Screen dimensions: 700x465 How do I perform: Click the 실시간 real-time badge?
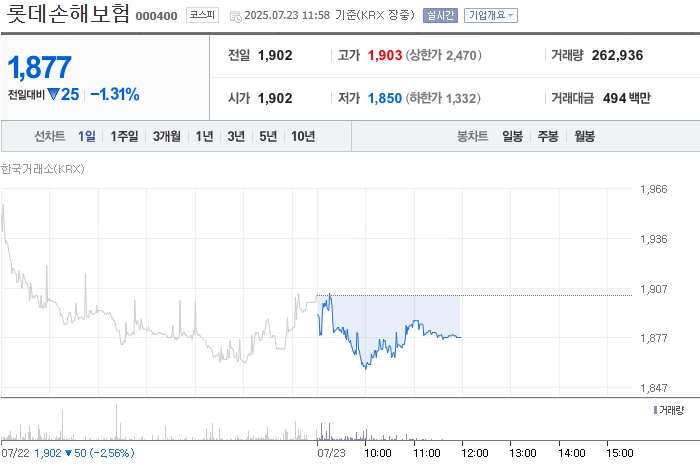tap(440, 16)
